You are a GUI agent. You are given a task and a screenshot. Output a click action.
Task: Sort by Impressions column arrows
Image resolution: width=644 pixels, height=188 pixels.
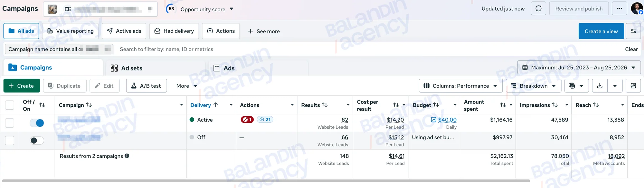(x=554, y=105)
